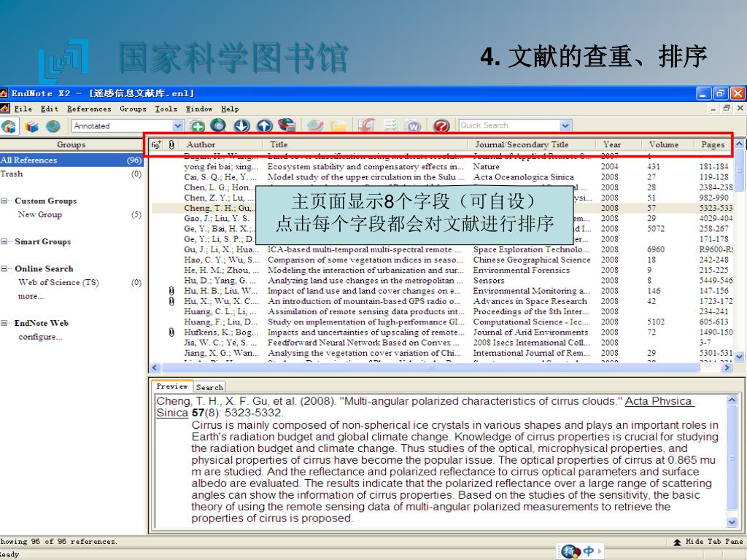The width and height of the screenshot is (747, 560).
Task: Open the File menu
Action: coord(23,109)
